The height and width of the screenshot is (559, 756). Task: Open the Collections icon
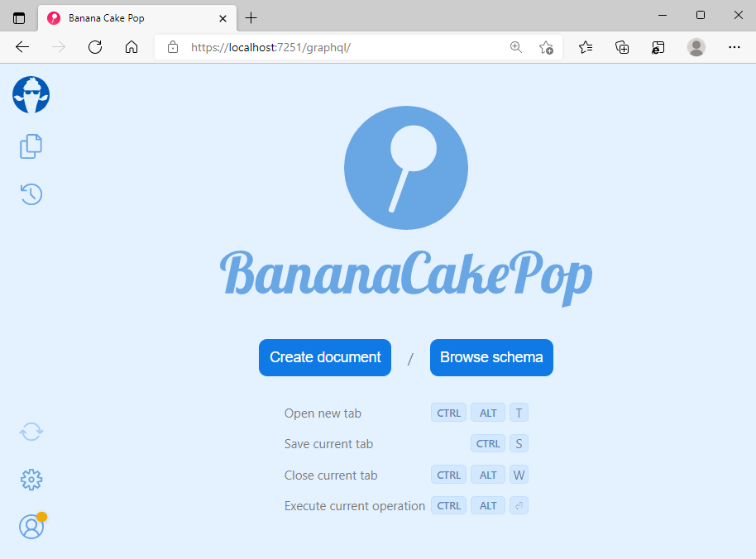click(622, 47)
